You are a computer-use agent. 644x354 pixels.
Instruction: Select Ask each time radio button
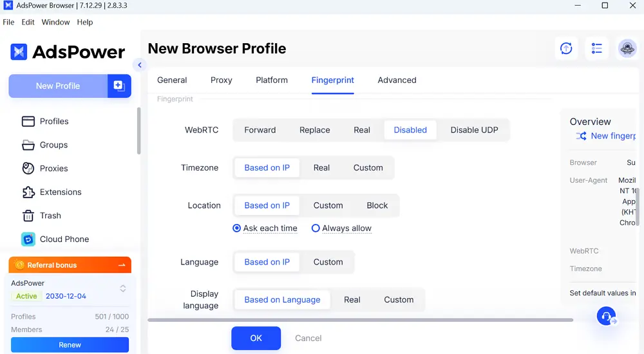point(237,228)
